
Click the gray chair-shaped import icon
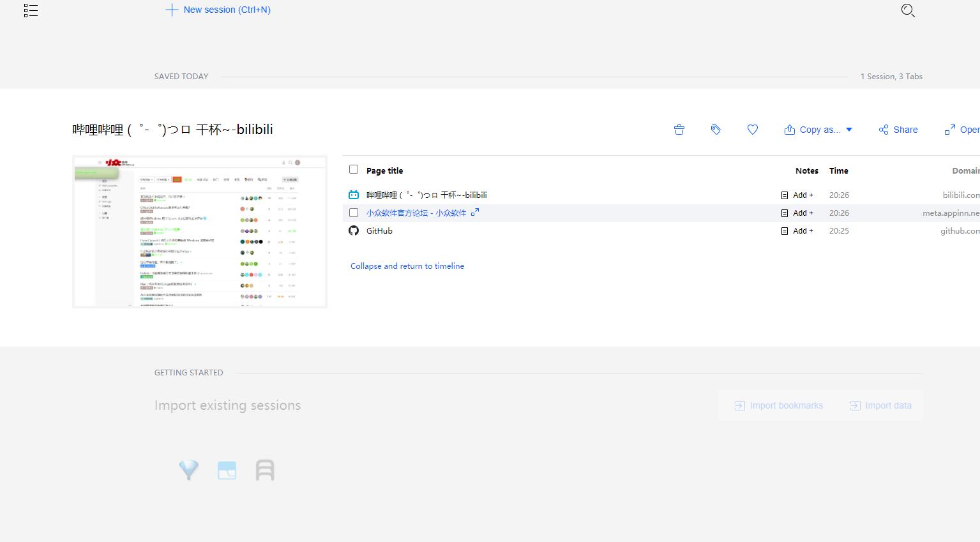click(x=265, y=470)
